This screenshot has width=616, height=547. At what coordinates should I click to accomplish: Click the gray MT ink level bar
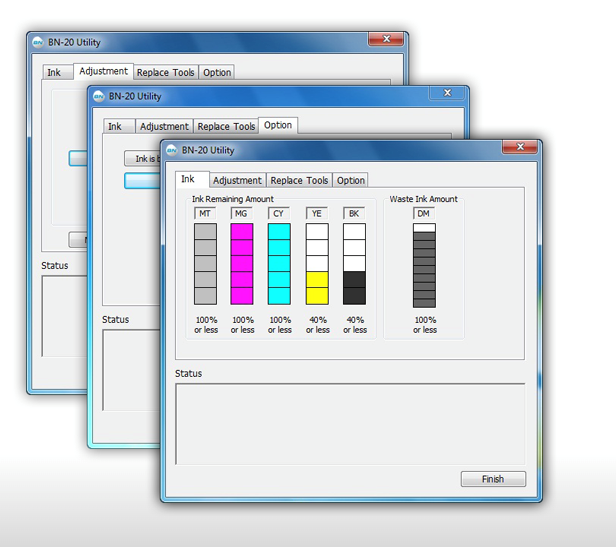pos(205,263)
